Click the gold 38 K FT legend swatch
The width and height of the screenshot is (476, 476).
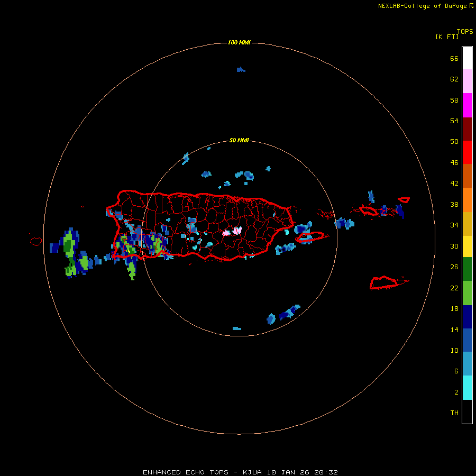(x=467, y=224)
